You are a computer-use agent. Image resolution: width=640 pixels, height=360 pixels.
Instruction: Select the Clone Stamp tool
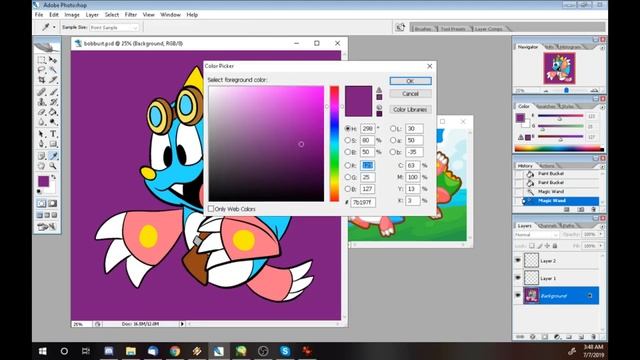42,102
